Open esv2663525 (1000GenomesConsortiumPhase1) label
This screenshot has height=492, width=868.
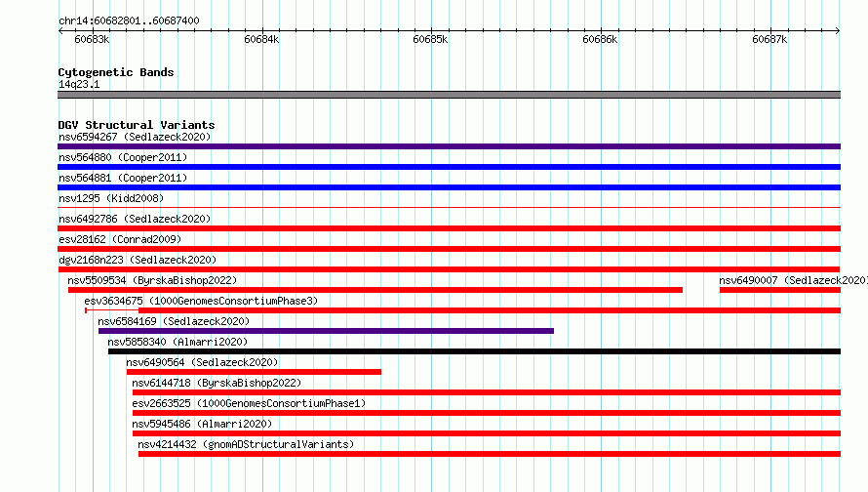pos(249,403)
